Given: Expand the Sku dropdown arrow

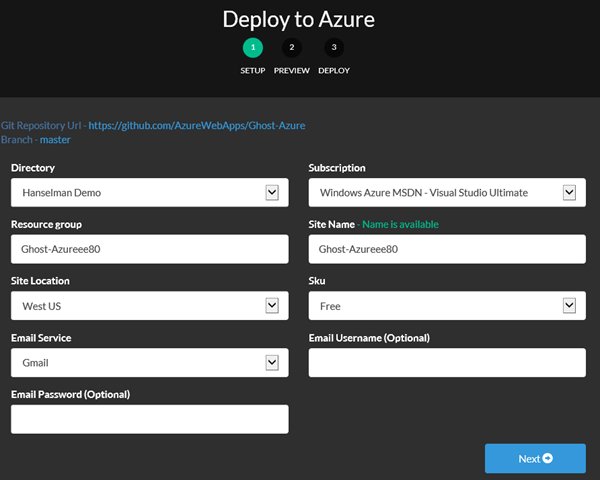Looking at the screenshot, I should [569, 306].
